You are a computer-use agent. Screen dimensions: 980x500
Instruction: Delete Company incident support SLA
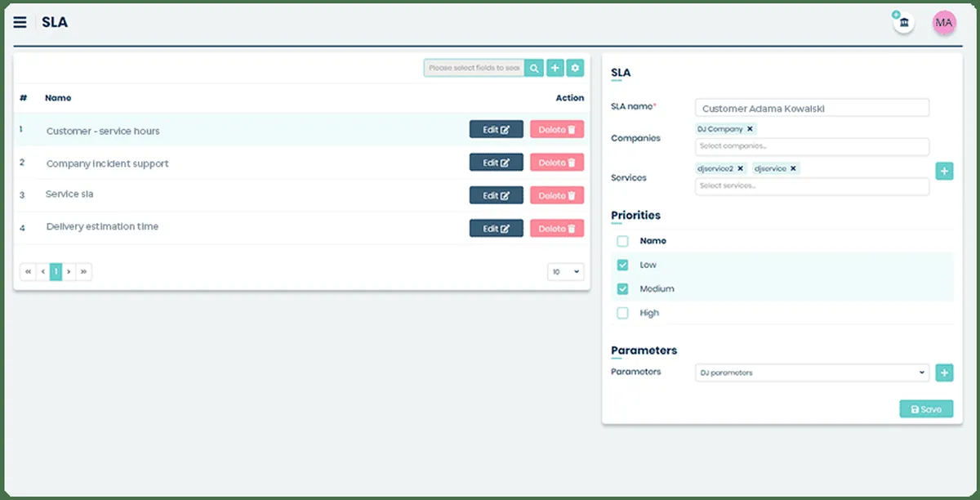pos(557,163)
